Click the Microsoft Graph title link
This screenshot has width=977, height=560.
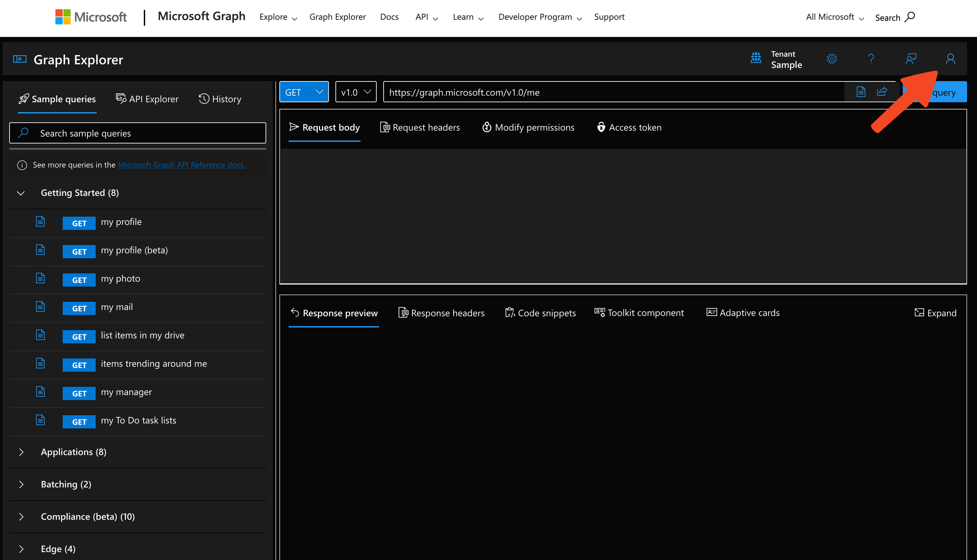(201, 16)
